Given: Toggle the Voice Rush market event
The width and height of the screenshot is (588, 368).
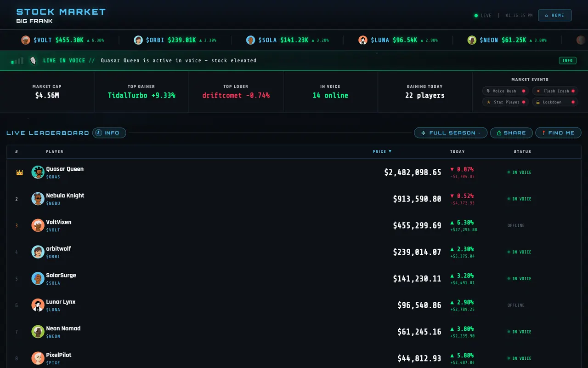Looking at the screenshot, I should tap(505, 91).
